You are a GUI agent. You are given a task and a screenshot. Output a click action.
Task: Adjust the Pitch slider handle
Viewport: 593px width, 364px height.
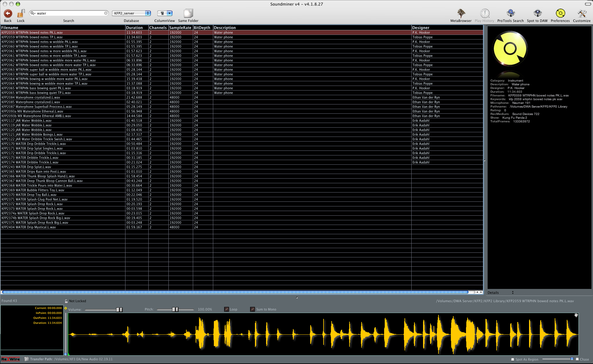[x=175, y=309]
